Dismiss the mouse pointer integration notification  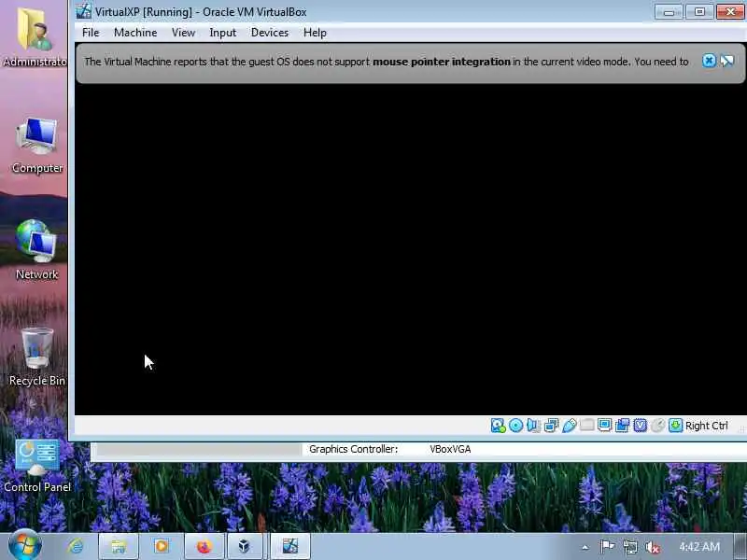pyautogui.click(x=709, y=61)
